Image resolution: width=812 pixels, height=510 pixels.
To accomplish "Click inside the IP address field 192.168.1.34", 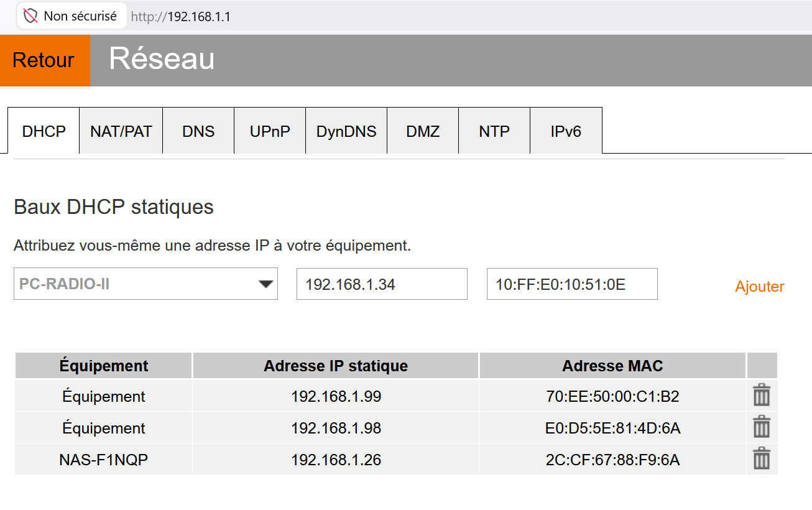I will (381, 284).
